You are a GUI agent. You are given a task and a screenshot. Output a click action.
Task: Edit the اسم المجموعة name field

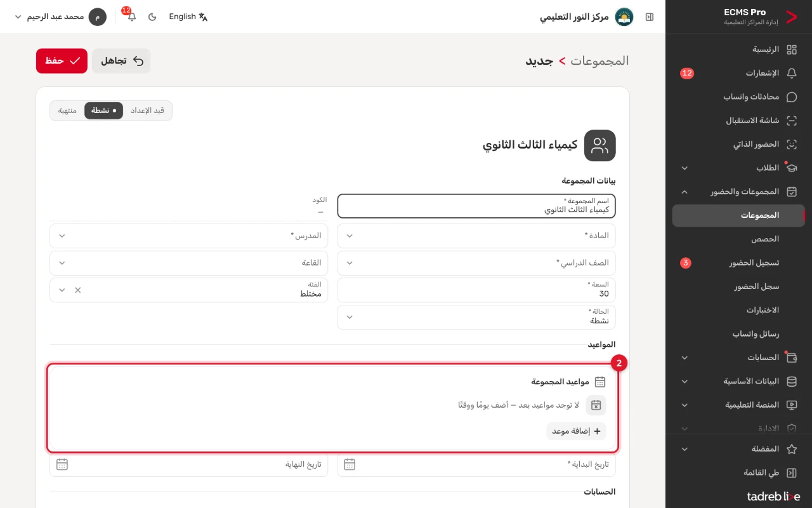coord(476,206)
